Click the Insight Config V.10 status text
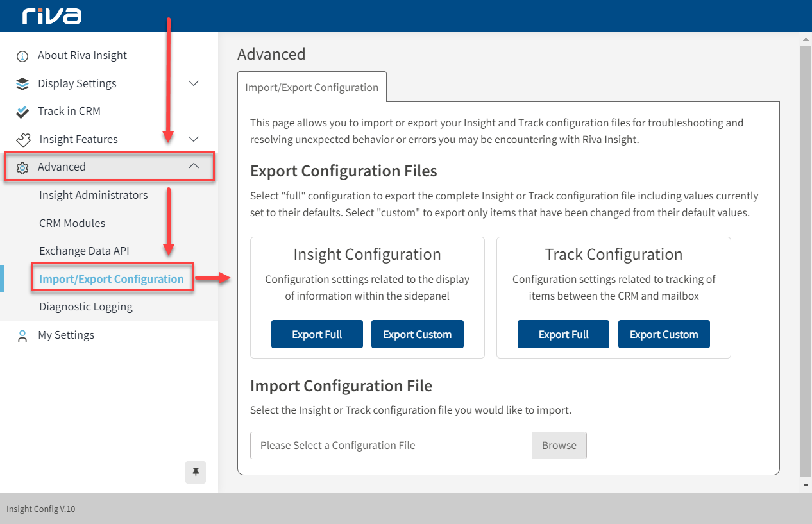Image resolution: width=812 pixels, height=524 pixels. (x=41, y=509)
